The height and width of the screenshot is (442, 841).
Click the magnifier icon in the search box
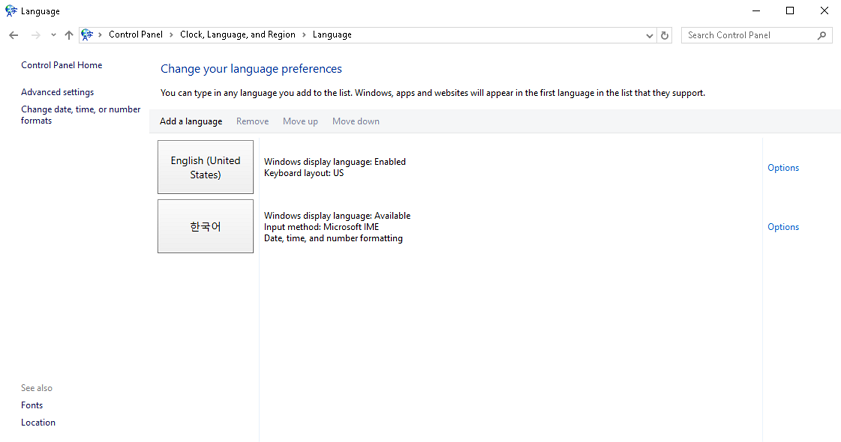[822, 35]
